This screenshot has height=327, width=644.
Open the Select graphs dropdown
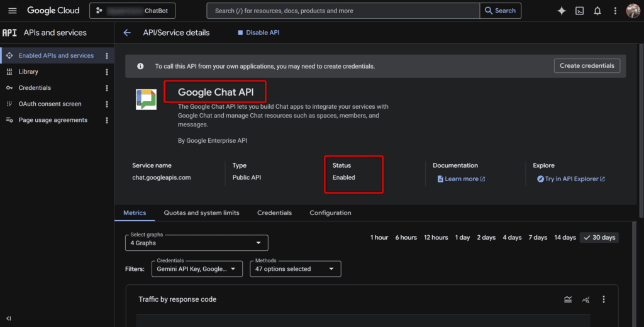[x=197, y=243]
